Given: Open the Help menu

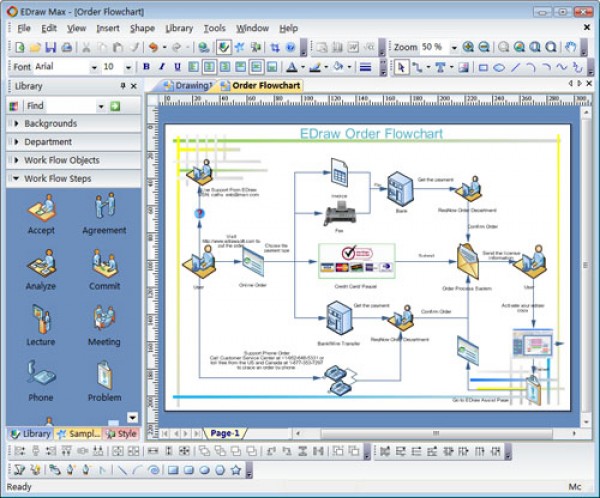Looking at the screenshot, I should (x=289, y=28).
